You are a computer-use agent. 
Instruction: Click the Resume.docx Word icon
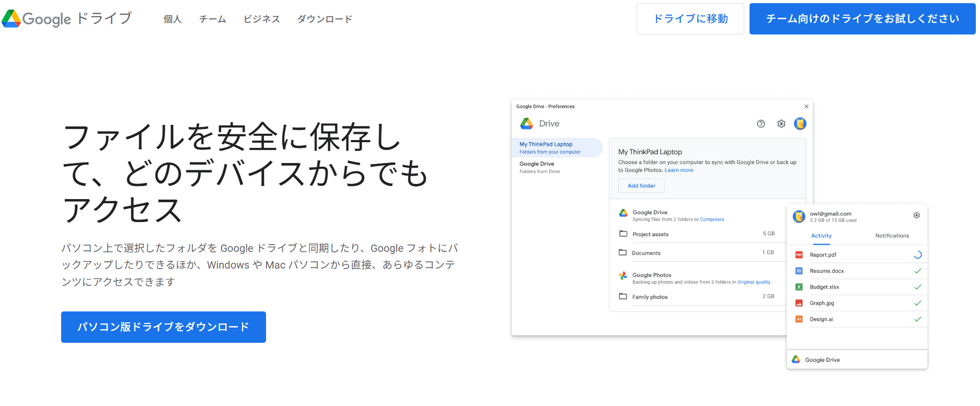799,271
